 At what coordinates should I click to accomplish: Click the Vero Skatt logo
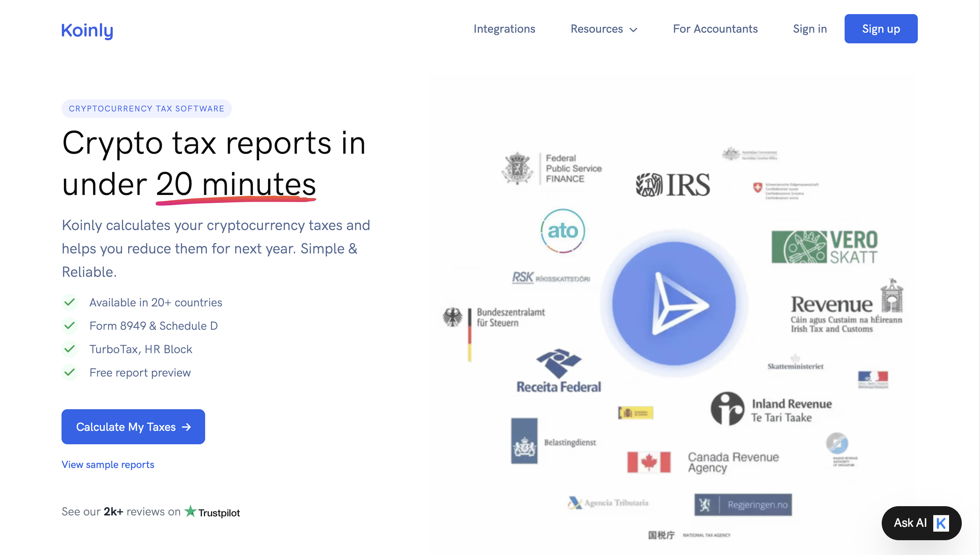[x=825, y=247]
